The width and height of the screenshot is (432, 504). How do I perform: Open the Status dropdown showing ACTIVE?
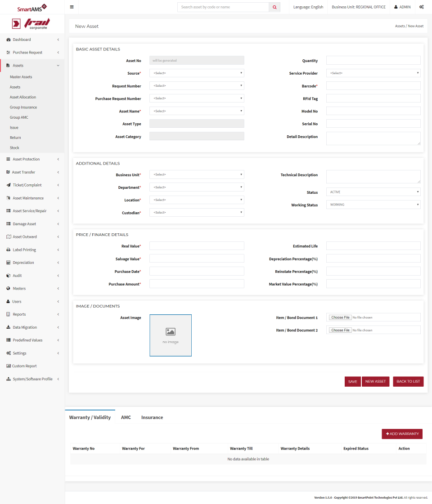pyautogui.click(x=373, y=192)
